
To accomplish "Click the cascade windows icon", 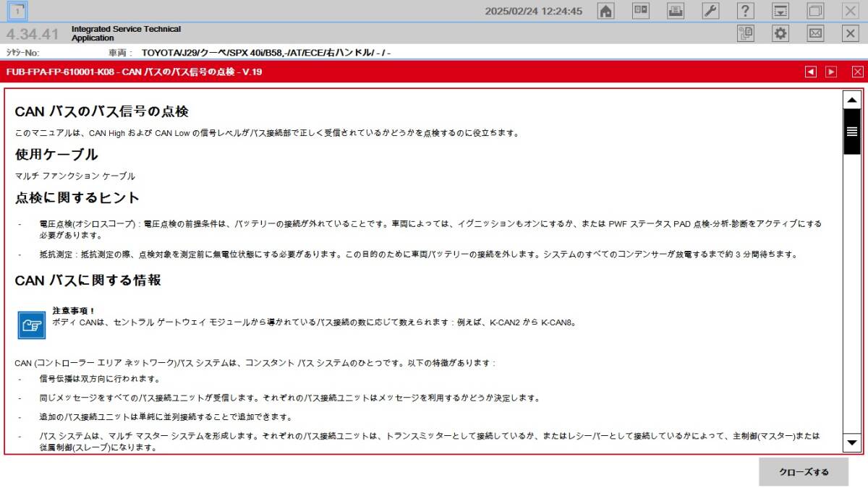I will [x=816, y=11].
